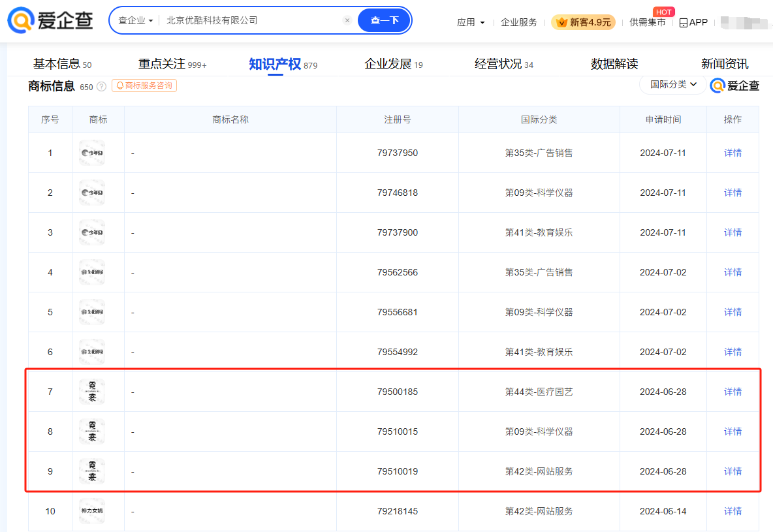
Task: Click the 2024-06-14 application date
Action: [x=663, y=511]
